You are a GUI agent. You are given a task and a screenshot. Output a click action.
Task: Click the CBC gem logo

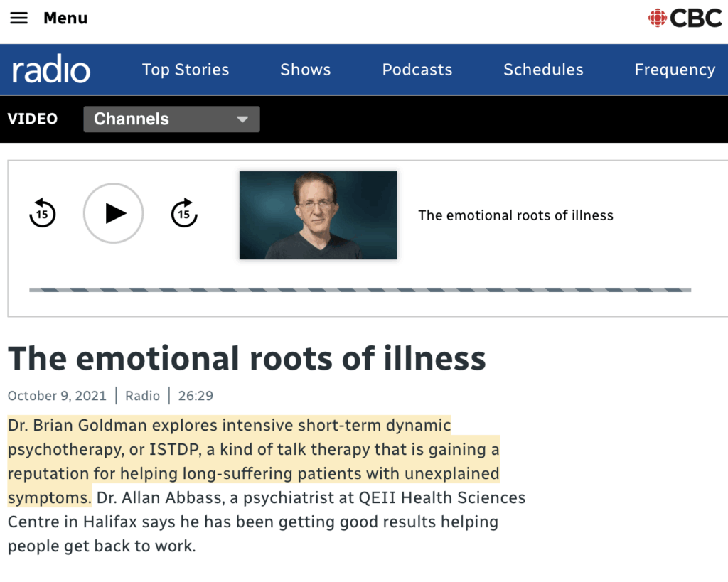click(657, 18)
